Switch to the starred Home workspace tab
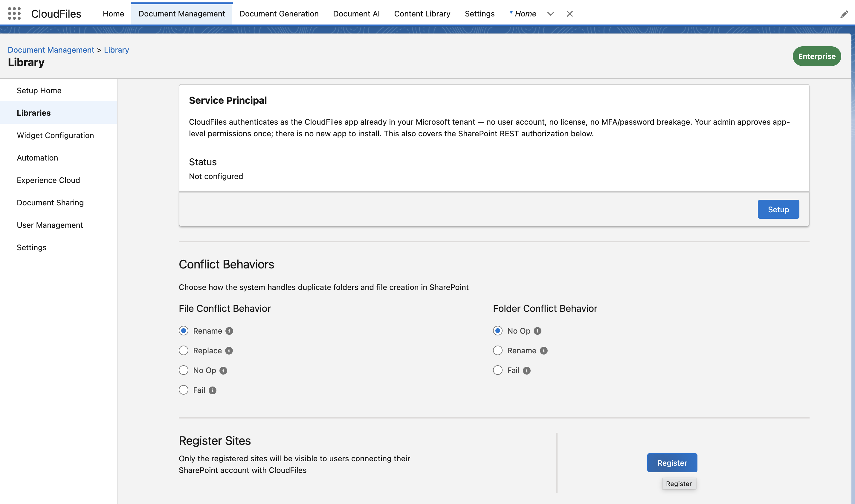This screenshot has width=855, height=504. tap(523, 13)
